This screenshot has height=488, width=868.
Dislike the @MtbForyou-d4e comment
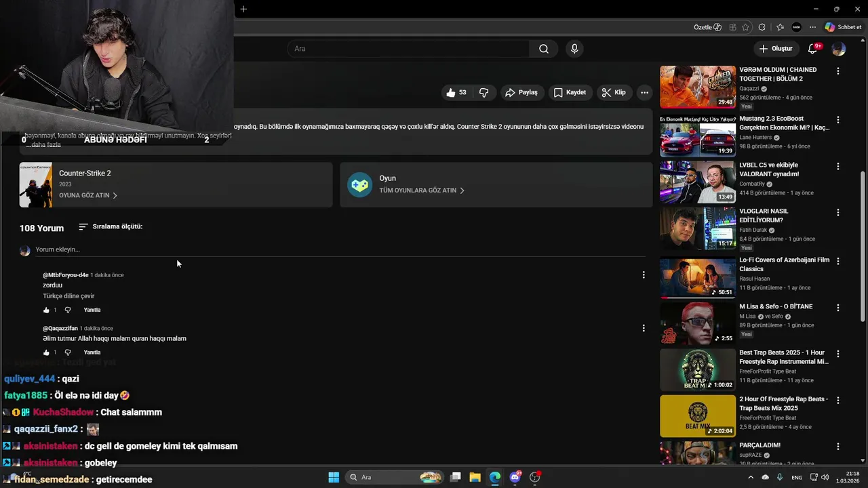click(68, 310)
